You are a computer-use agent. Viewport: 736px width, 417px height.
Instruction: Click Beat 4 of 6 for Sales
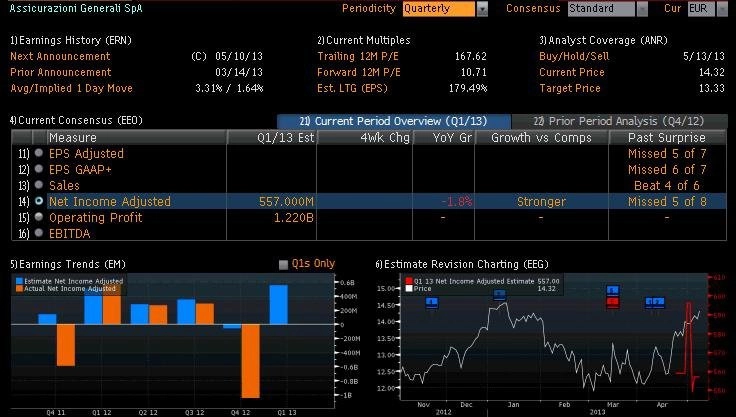click(x=667, y=185)
